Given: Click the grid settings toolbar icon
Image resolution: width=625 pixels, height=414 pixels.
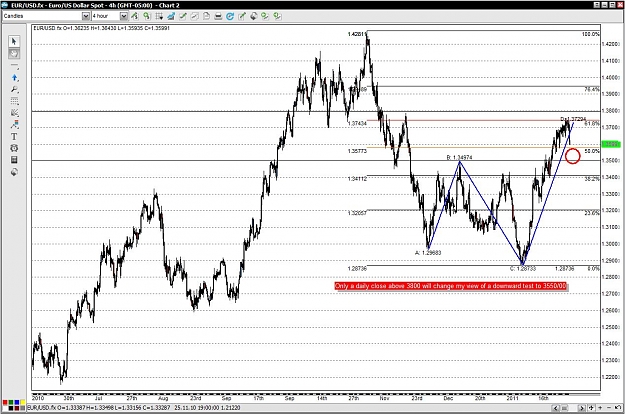Looking at the screenshot, I should coord(159,16).
